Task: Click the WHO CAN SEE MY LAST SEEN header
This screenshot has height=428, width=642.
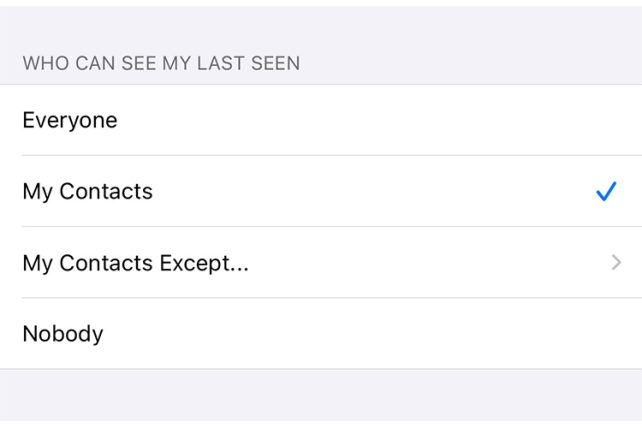Action: pyautogui.click(x=161, y=64)
